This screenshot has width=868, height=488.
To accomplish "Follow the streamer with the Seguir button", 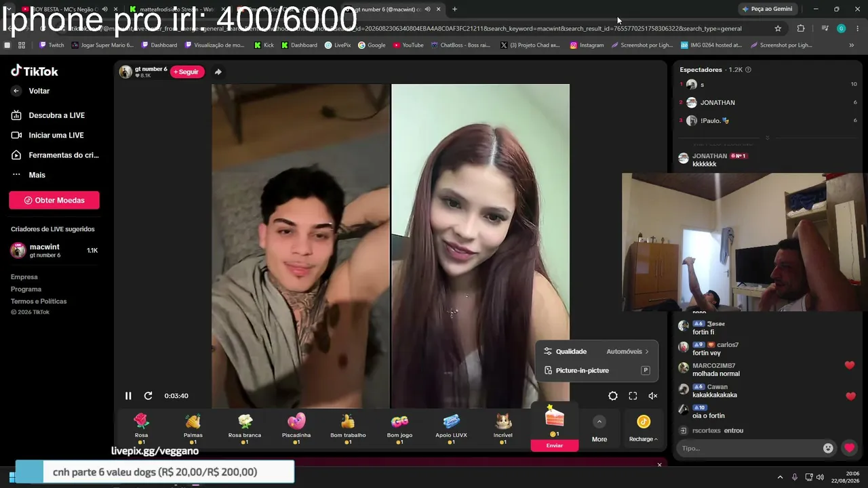I will tap(186, 72).
